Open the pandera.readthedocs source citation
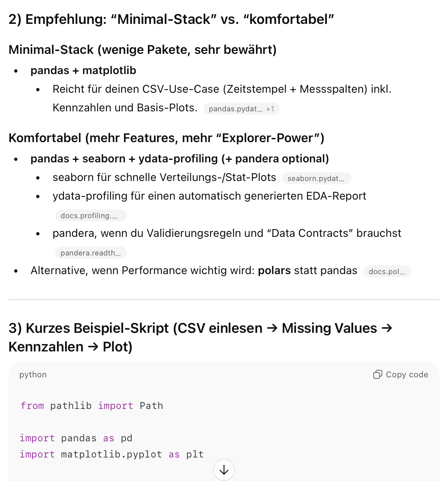448x481 pixels. pyautogui.click(x=90, y=253)
